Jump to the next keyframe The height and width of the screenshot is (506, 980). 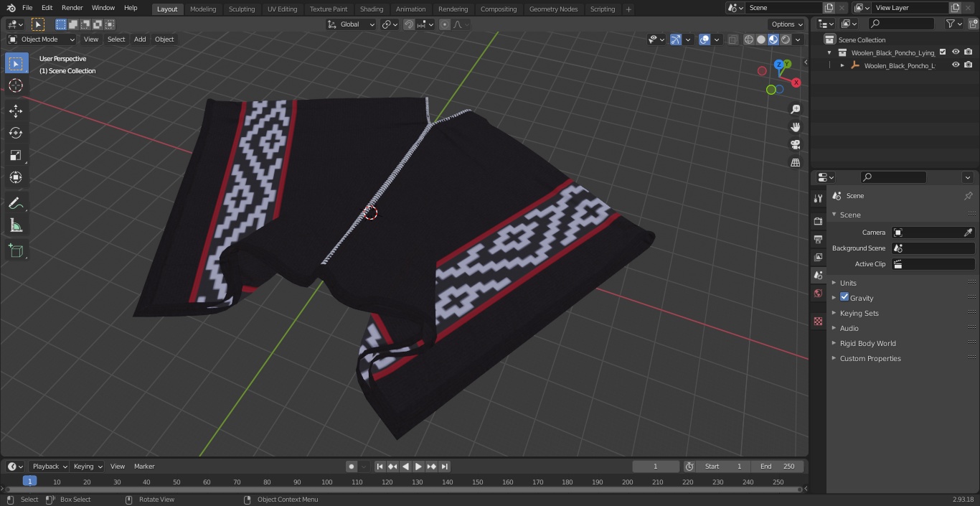coord(432,467)
